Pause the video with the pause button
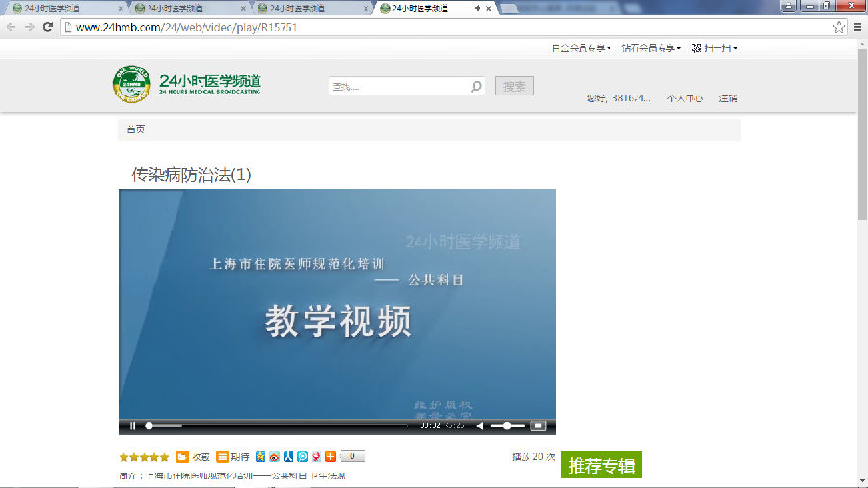 pos(132,425)
